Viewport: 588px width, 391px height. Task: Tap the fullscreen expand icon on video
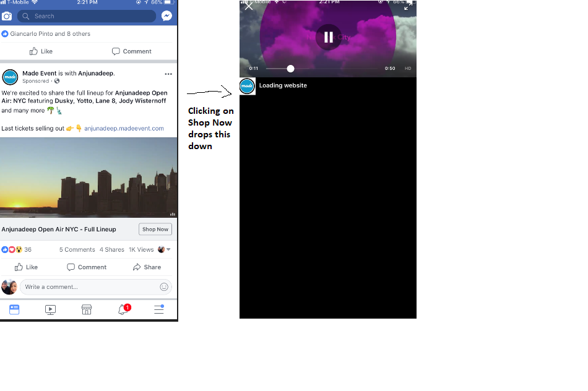pyautogui.click(x=408, y=6)
